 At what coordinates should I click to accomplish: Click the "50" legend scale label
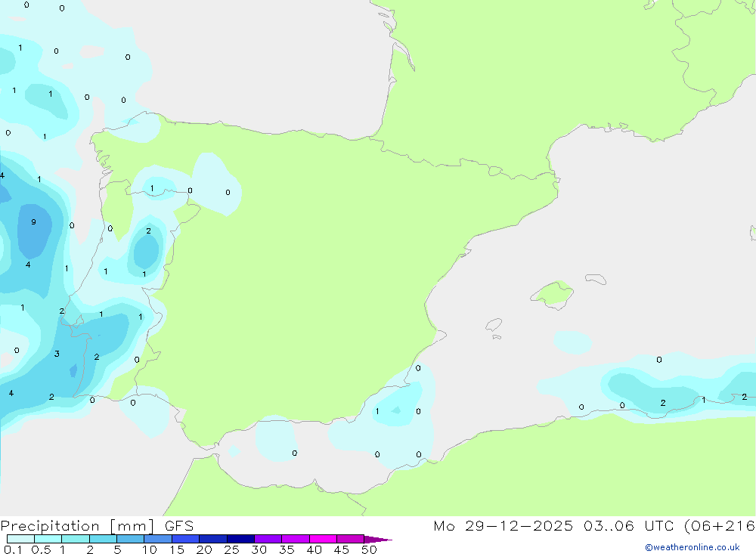[370, 549]
